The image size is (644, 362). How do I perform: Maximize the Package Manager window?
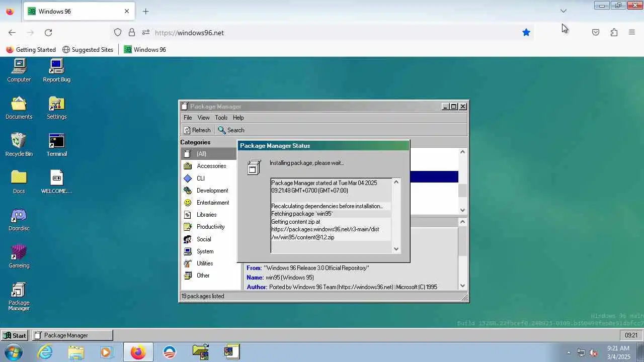tap(454, 106)
